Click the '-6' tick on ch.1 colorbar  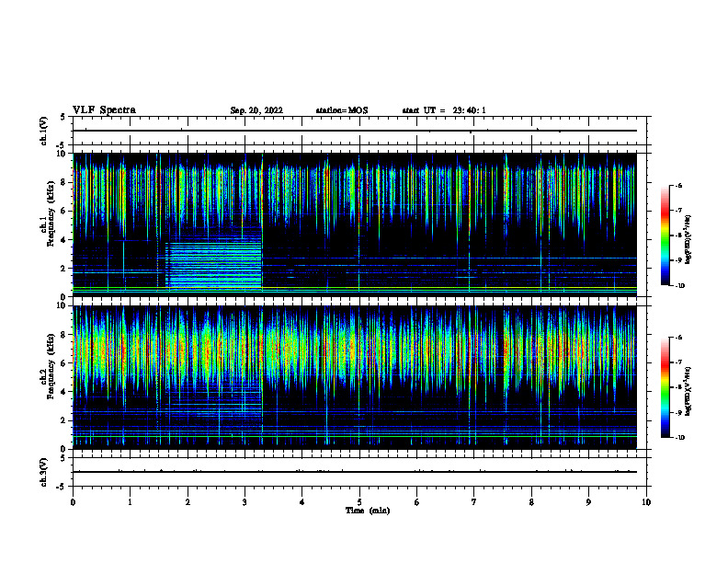click(x=678, y=185)
